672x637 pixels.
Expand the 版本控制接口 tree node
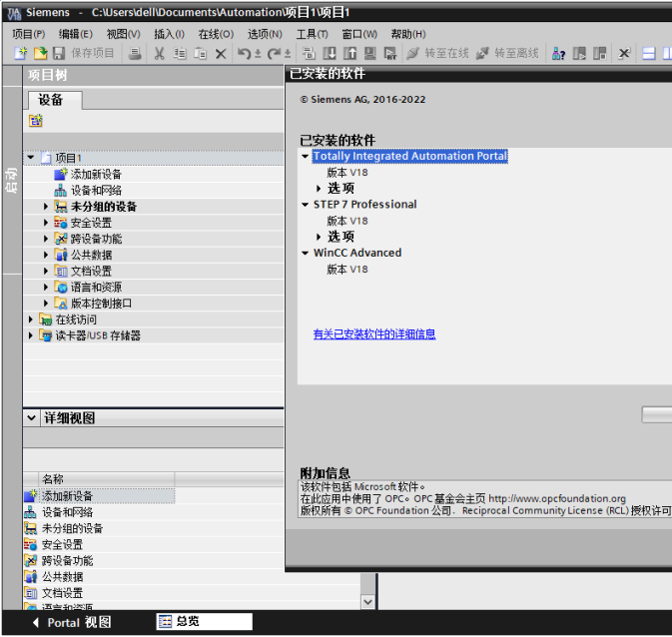pyautogui.click(x=45, y=304)
